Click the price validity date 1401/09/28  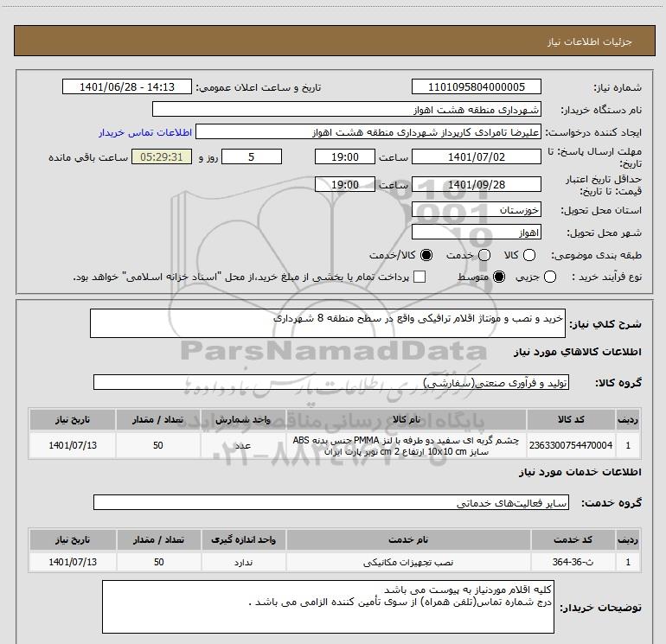pos(476,184)
